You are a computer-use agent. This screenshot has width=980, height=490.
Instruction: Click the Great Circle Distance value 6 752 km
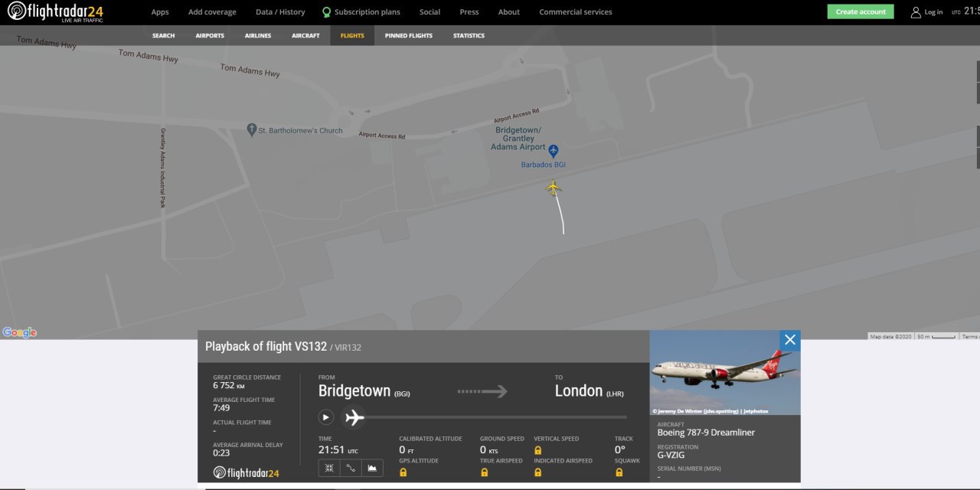(229, 386)
